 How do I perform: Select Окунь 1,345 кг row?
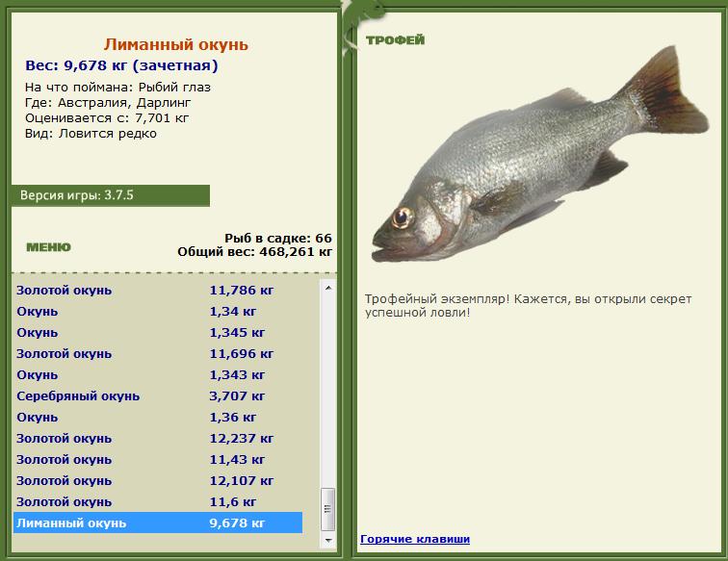(158, 333)
